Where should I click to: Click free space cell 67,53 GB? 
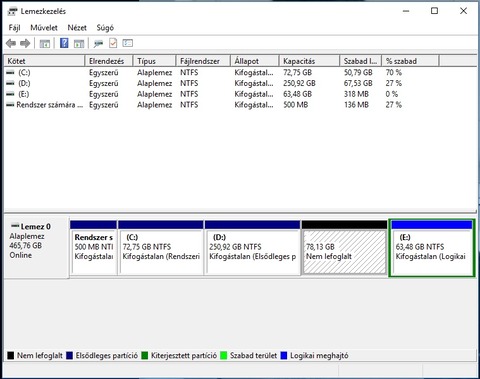pos(358,83)
